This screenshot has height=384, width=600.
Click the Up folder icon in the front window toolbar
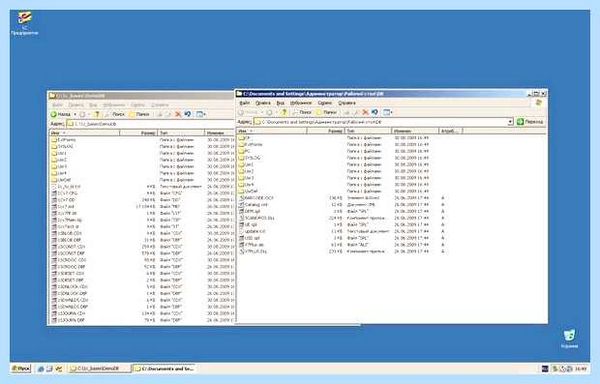pos(284,112)
